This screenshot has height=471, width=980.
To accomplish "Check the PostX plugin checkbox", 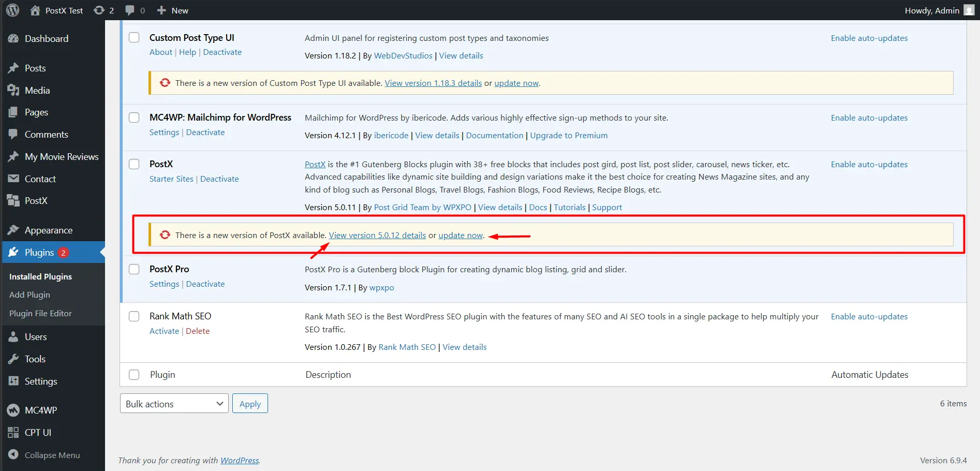I will [x=134, y=164].
